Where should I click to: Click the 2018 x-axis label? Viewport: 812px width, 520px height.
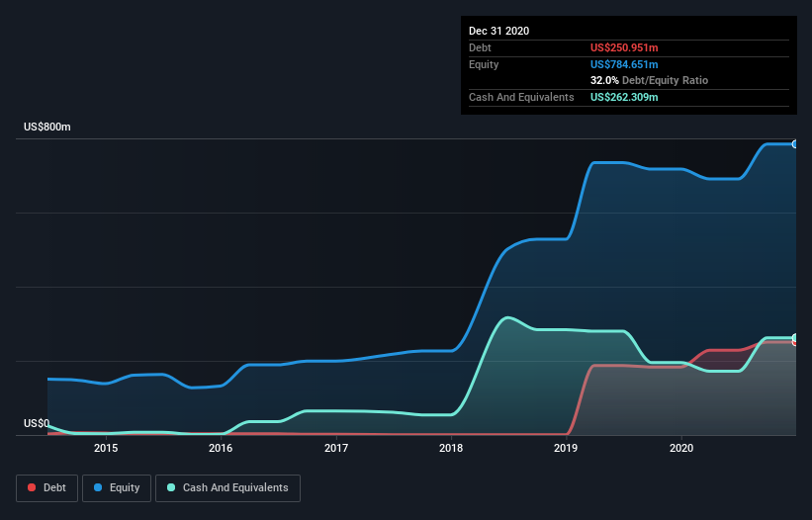(x=451, y=448)
